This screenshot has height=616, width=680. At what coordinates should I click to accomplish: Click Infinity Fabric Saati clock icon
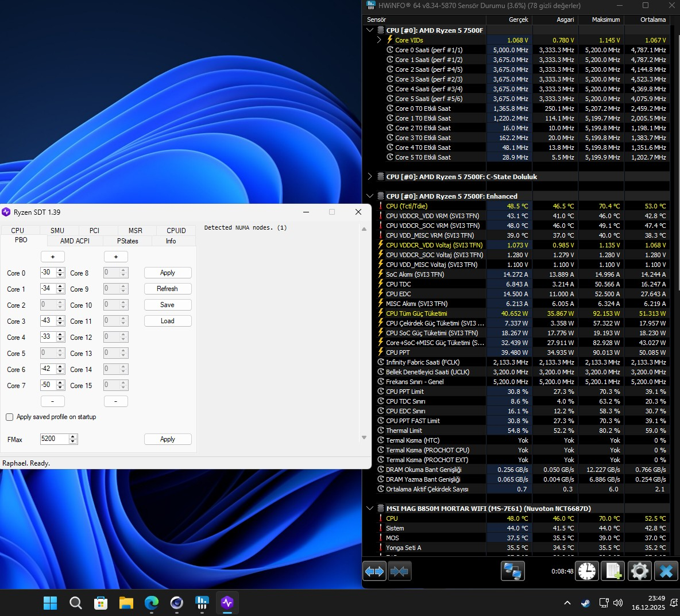click(381, 362)
